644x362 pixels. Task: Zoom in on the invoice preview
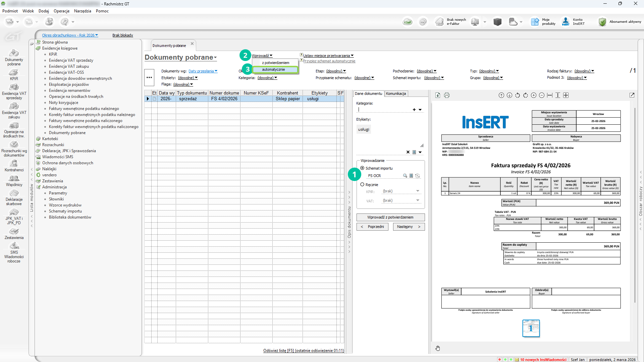pyautogui.click(x=533, y=95)
